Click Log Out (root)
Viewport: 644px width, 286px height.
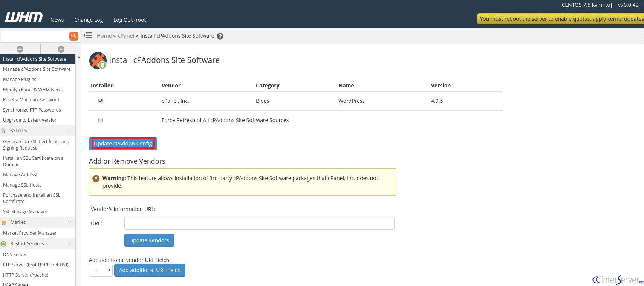[130, 20]
